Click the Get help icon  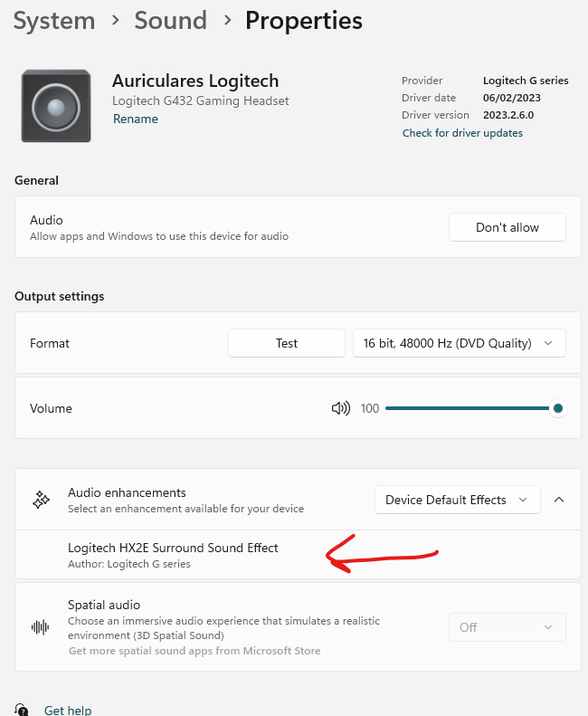tap(22, 710)
